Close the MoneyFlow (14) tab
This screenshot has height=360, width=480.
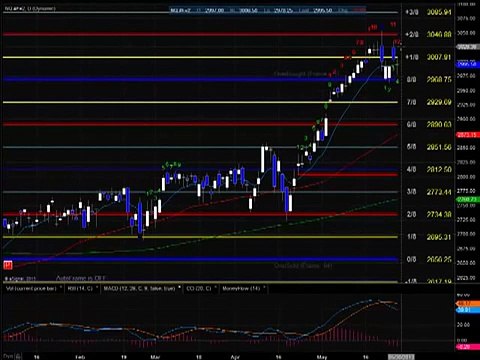(264, 287)
